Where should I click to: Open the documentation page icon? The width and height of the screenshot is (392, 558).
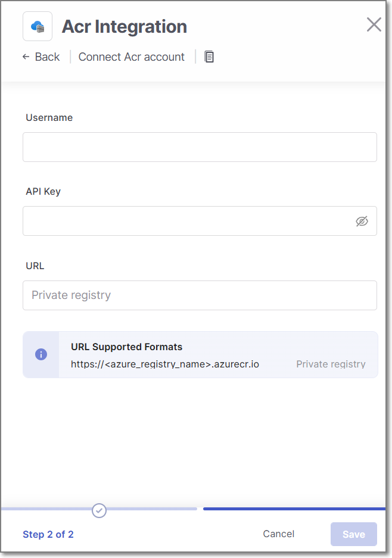pos(209,57)
